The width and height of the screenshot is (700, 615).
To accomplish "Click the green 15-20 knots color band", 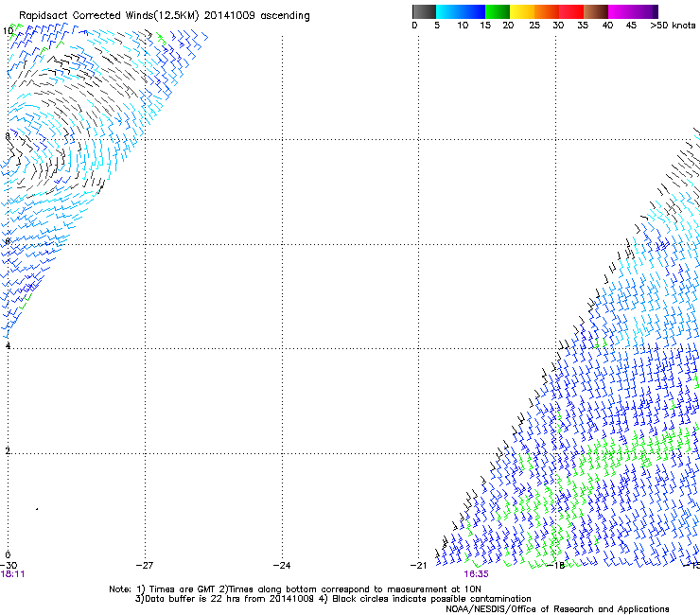I will pyautogui.click(x=498, y=11).
